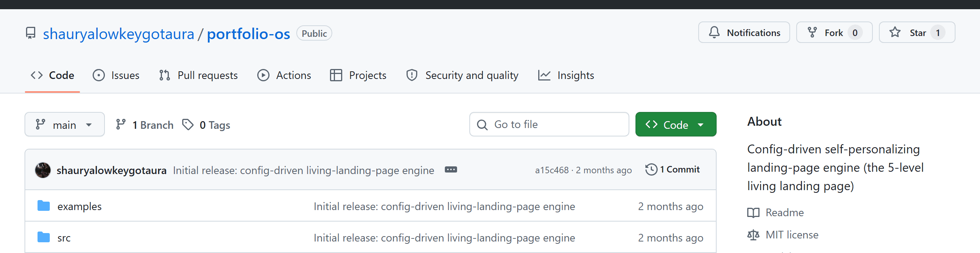
Task: Click the Issues circle-dot icon
Action: tap(99, 75)
